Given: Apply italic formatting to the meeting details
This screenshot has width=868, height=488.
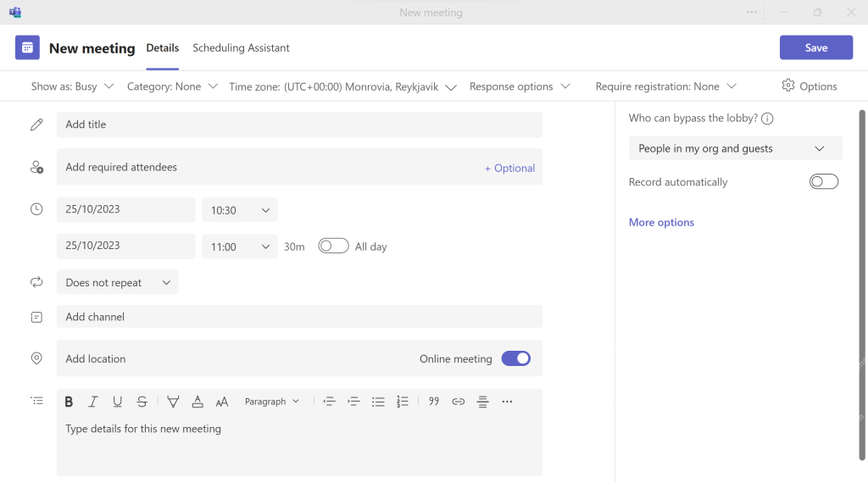Looking at the screenshot, I should 93,402.
